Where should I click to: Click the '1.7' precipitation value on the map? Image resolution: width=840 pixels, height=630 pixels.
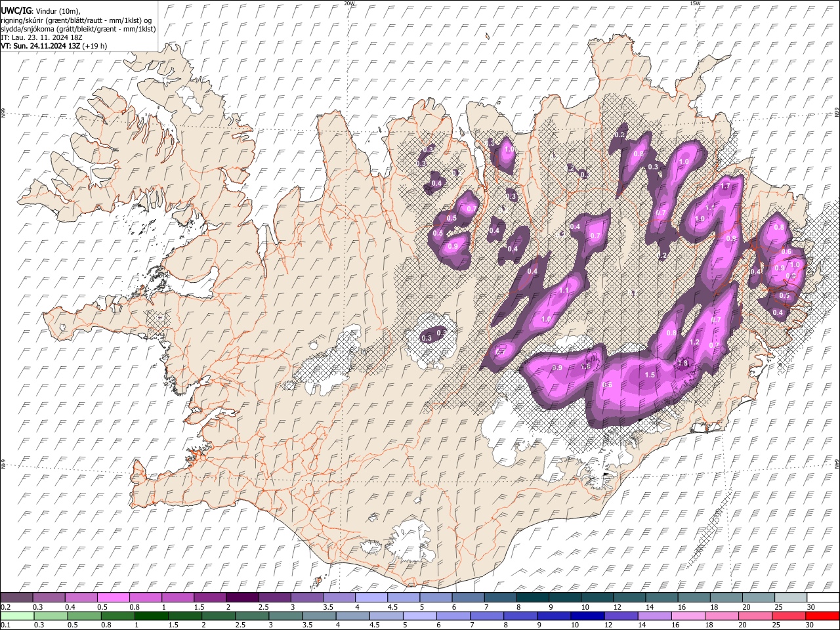click(x=725, y=186)
